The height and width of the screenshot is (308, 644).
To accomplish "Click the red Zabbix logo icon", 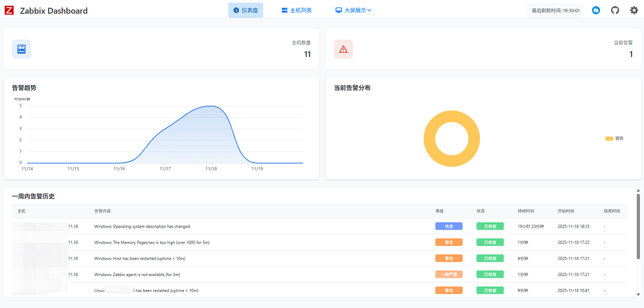I will [9, 10].
